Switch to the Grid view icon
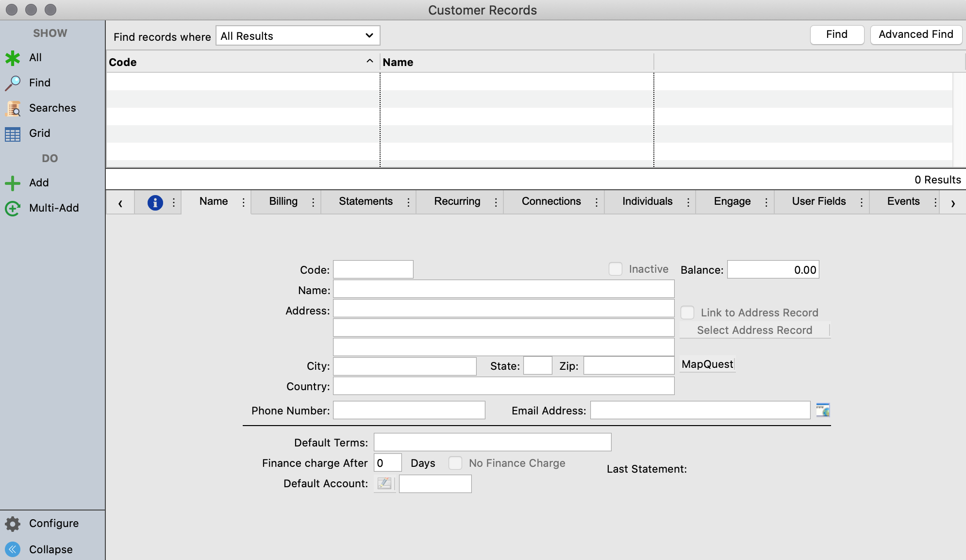 click(x=13, y=133)
